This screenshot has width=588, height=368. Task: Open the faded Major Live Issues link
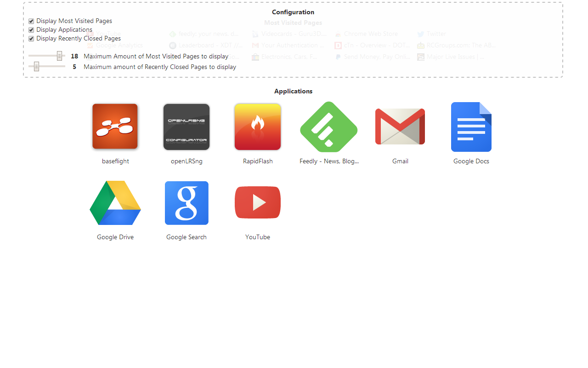pos(451,57)
